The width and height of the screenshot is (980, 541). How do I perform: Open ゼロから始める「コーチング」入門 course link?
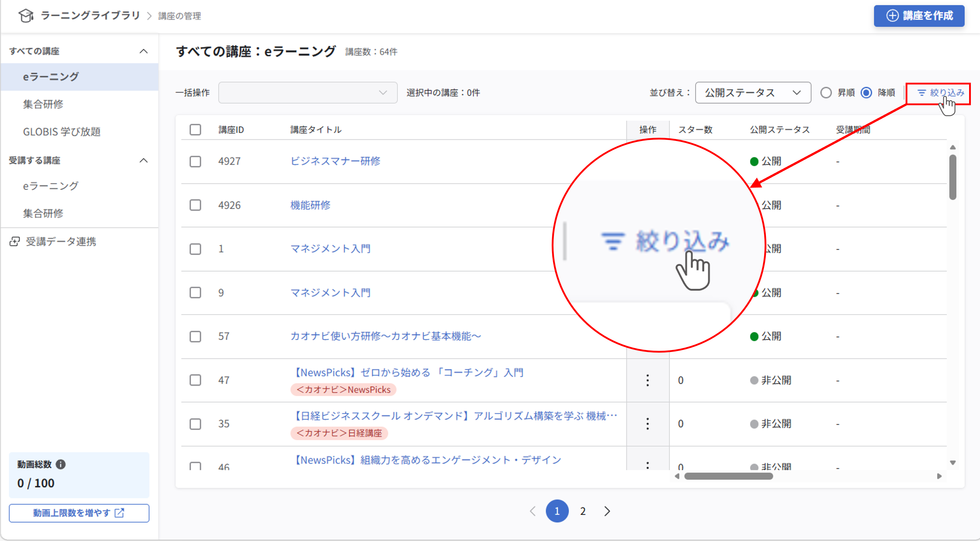[407, 372]
